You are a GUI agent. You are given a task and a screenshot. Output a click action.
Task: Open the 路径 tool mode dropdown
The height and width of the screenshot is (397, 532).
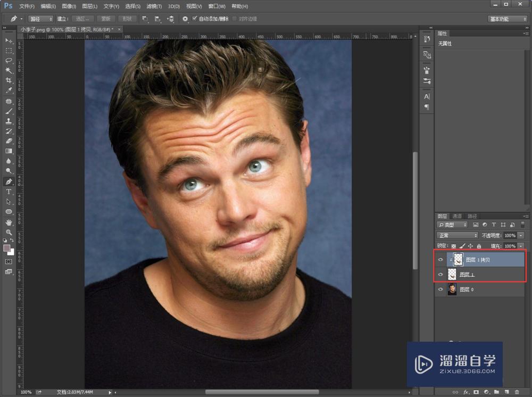pyautogui.click(x=41, y=19)
